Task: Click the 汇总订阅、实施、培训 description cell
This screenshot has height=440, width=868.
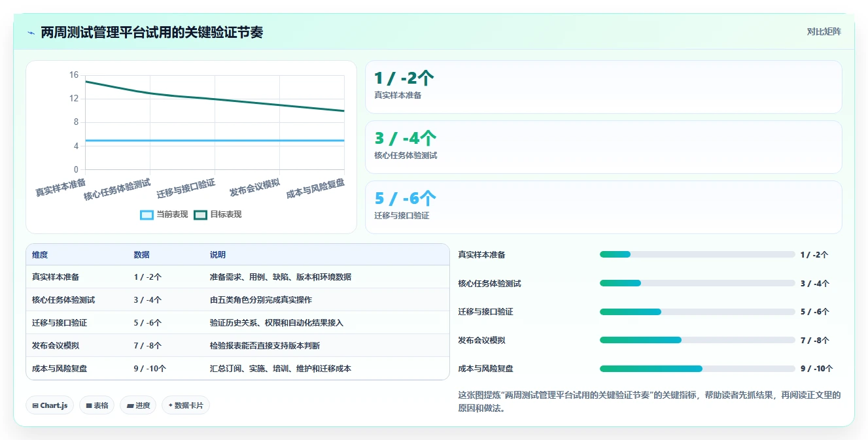Action: 327,368
